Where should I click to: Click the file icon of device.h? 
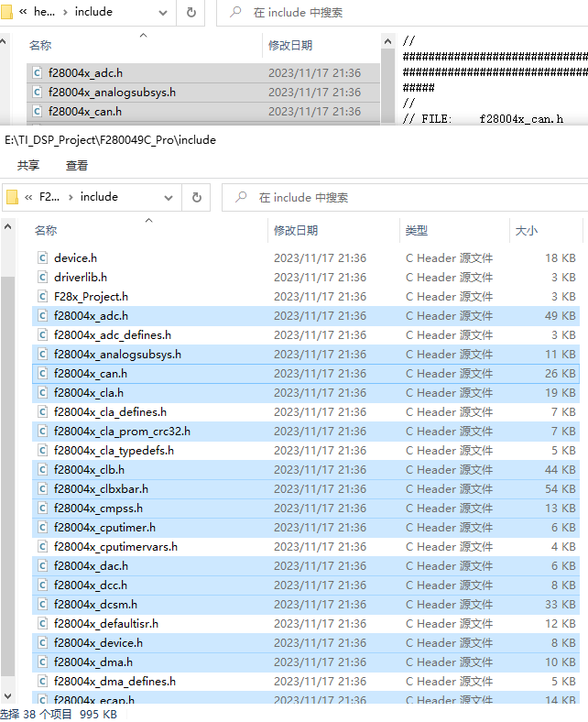[x=42, y=257]
